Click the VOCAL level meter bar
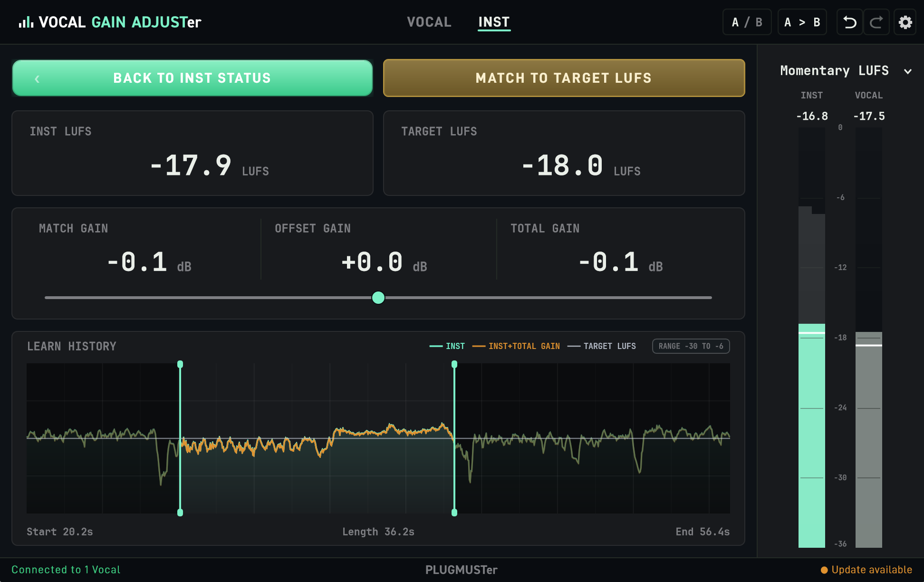The width and height of the screenshot is (924, 582). [x=869, y=337]
